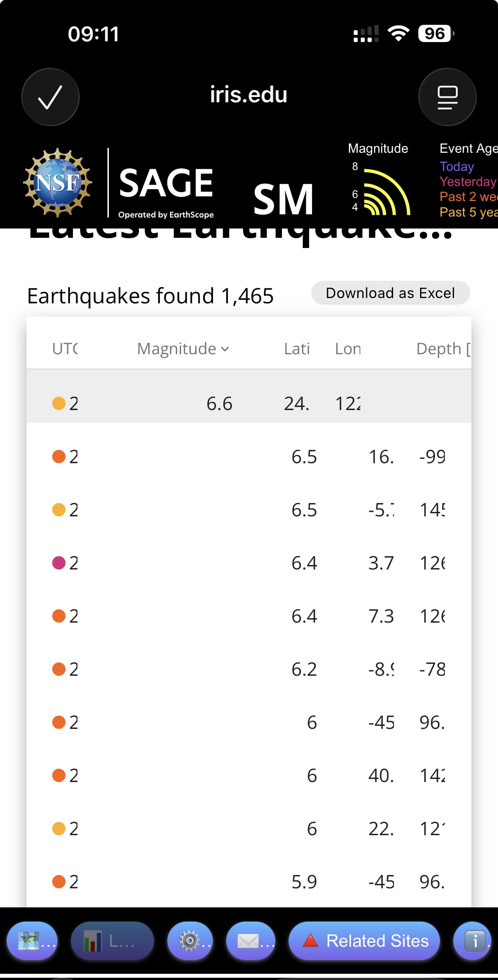Viewport: 498px width, 980px height.
Task: Click the envelope mail button
Action: coord(251,941)
